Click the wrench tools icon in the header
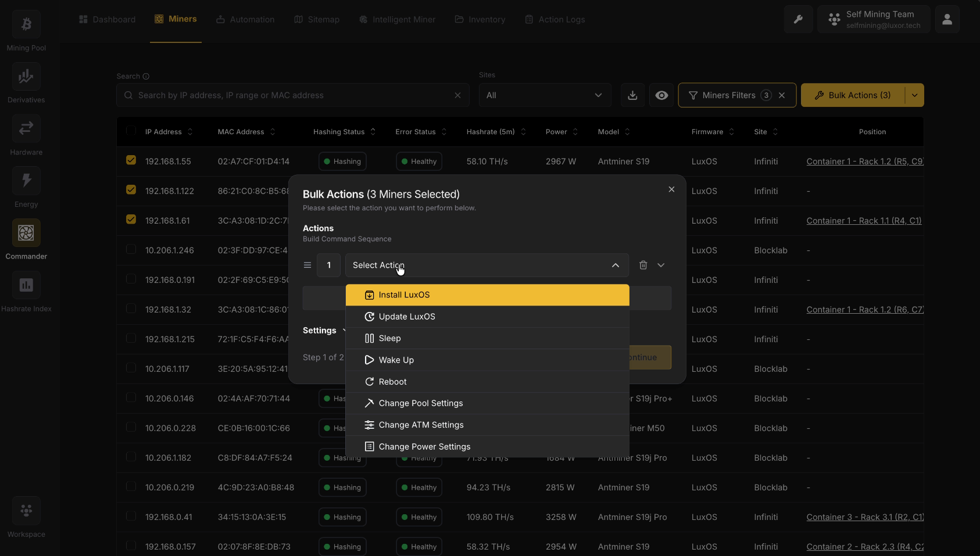 click(797, 19)
